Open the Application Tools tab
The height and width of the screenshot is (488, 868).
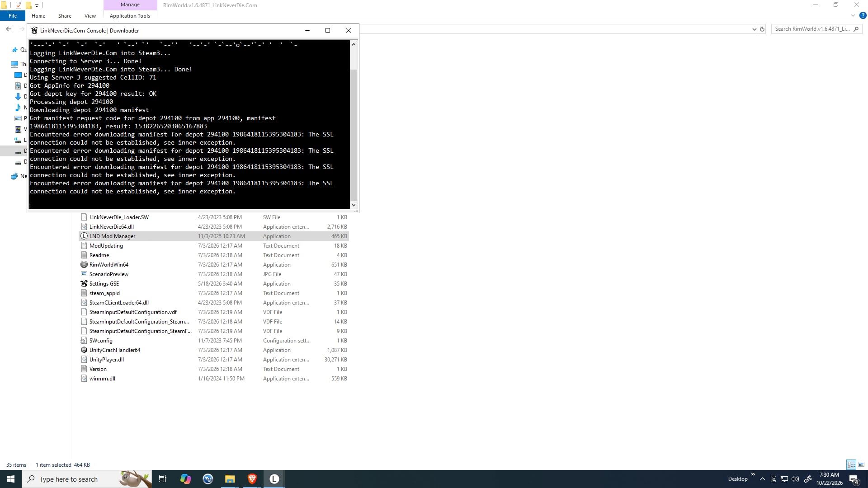coord(130,15)
